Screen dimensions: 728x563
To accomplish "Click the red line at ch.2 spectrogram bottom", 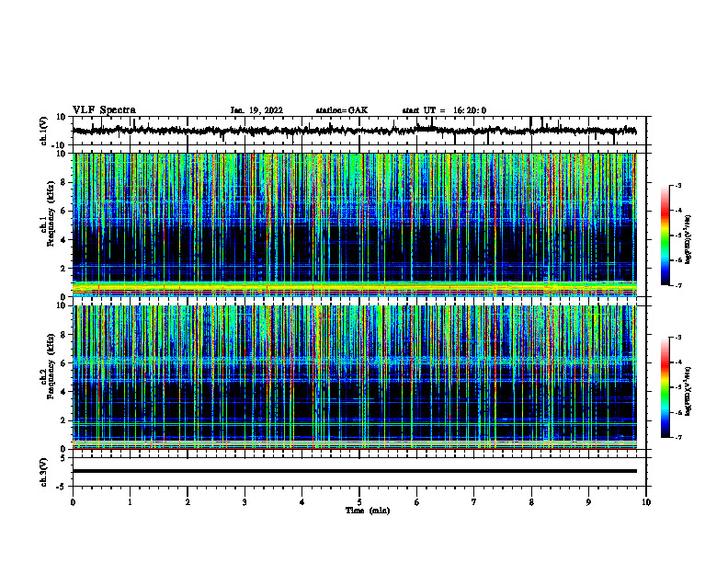I will (x=354, y=449).
